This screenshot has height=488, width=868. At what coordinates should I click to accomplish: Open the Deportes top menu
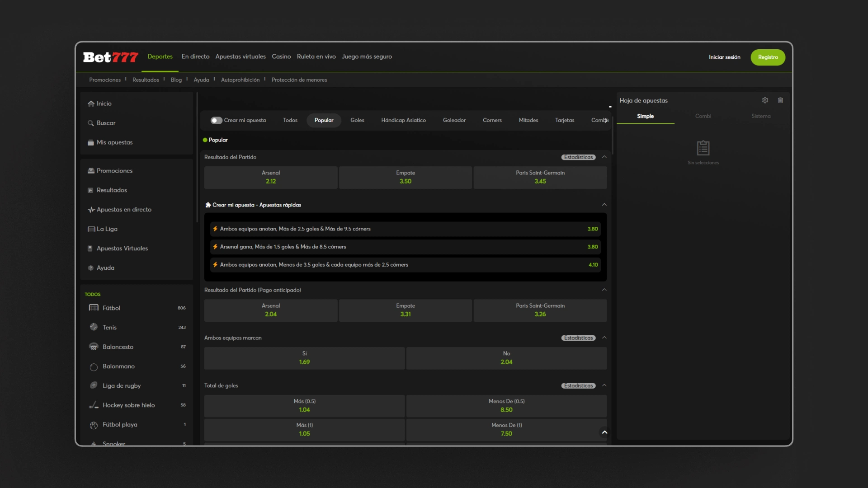[x=160, y=56]
